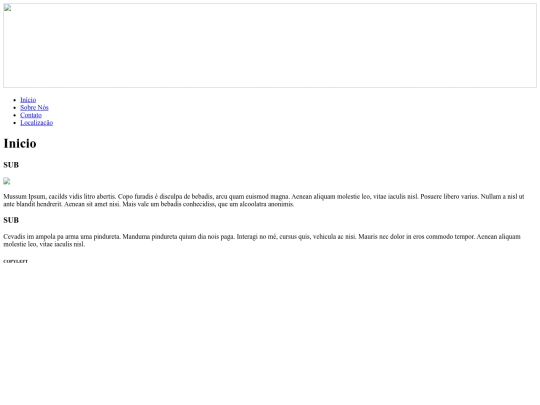
Task: Open the Sobre Nós link
Action: 34,107
